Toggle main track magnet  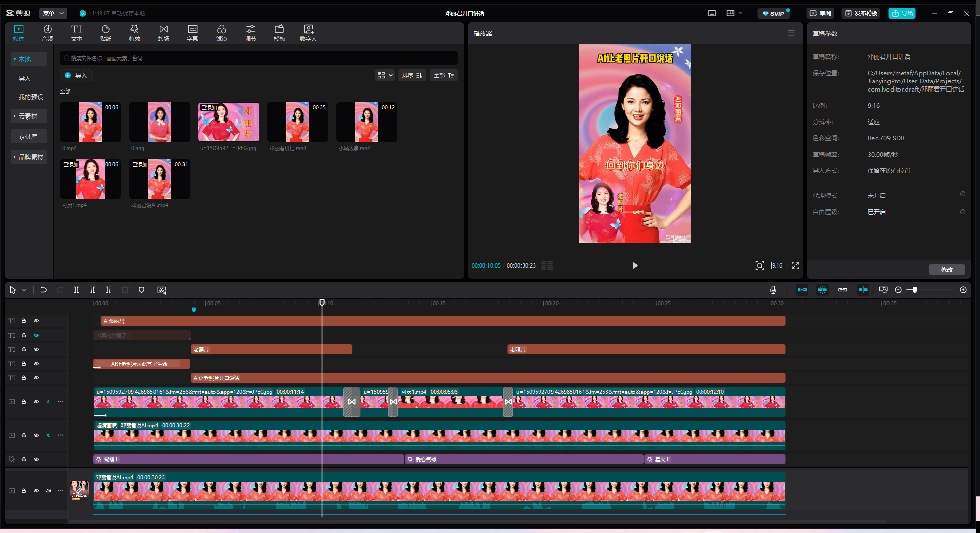pos(802,290)
